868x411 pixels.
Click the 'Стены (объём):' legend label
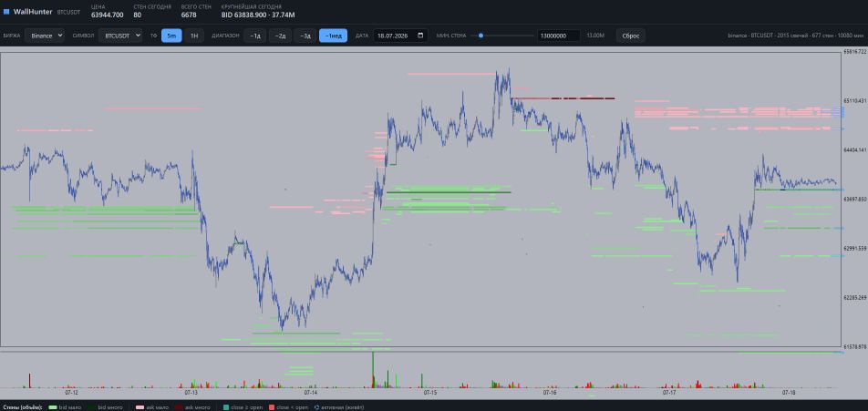[22, 407]
